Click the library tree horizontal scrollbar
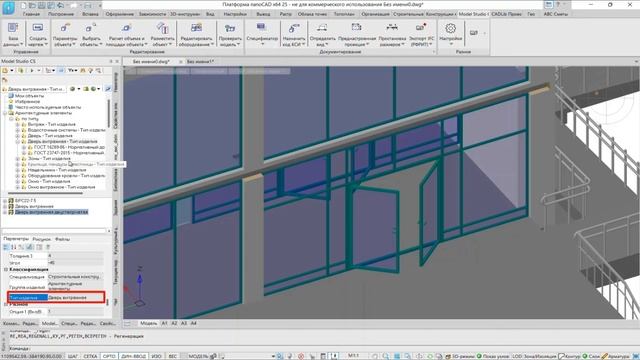Image resolution: width=640 pixels, height=360 pixels. pos(45,193)
